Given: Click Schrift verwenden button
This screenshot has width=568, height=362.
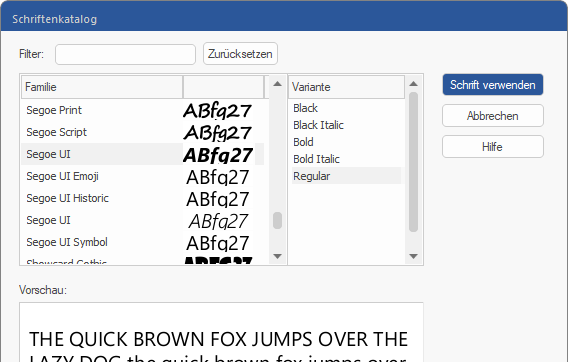Looking at the screenshot, I should pyautogui.click(x=493, y=85).
